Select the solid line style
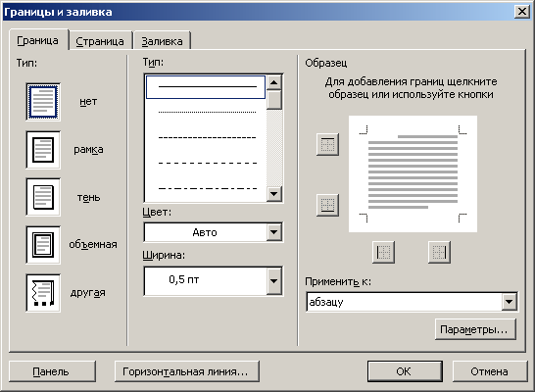 (x=206, y=87)
